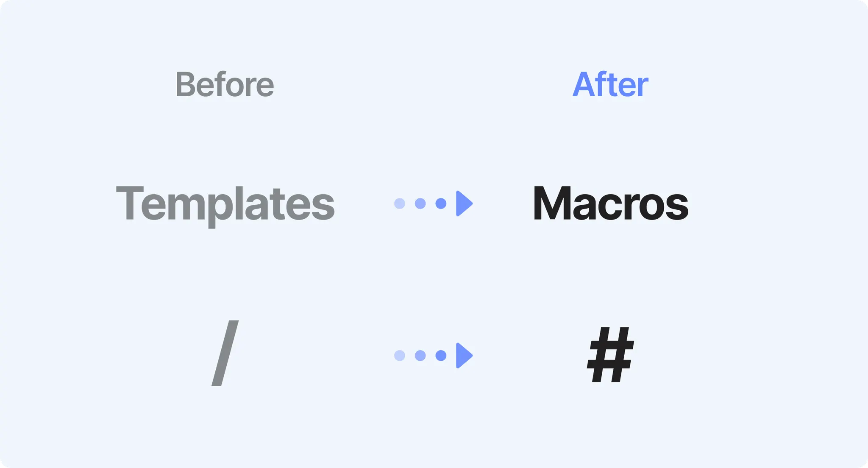
Task: Click the arrowhead pointing to Macros
Action: (464, 203)
